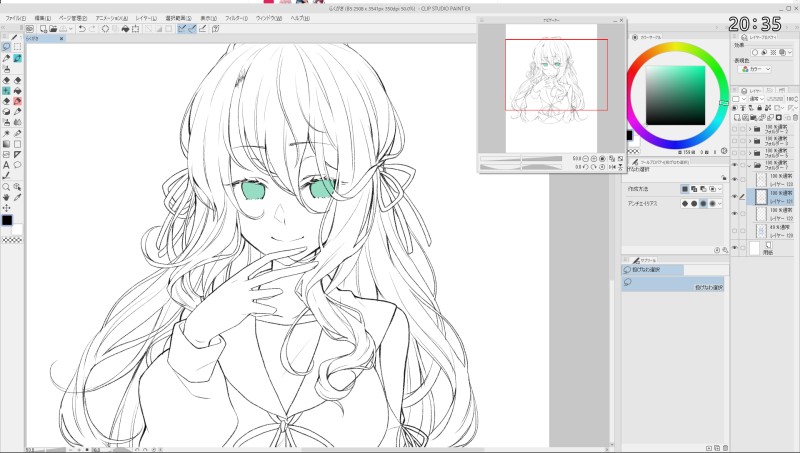800x453 pixels.
Task: Select the canvas document tab
Action: pyautogui.click(x=46, y=39)
